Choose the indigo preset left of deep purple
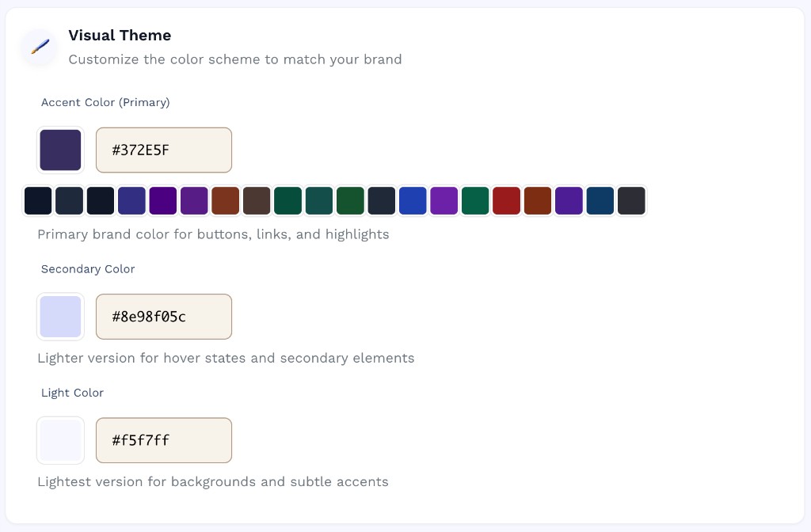 [x=132, y=200]
